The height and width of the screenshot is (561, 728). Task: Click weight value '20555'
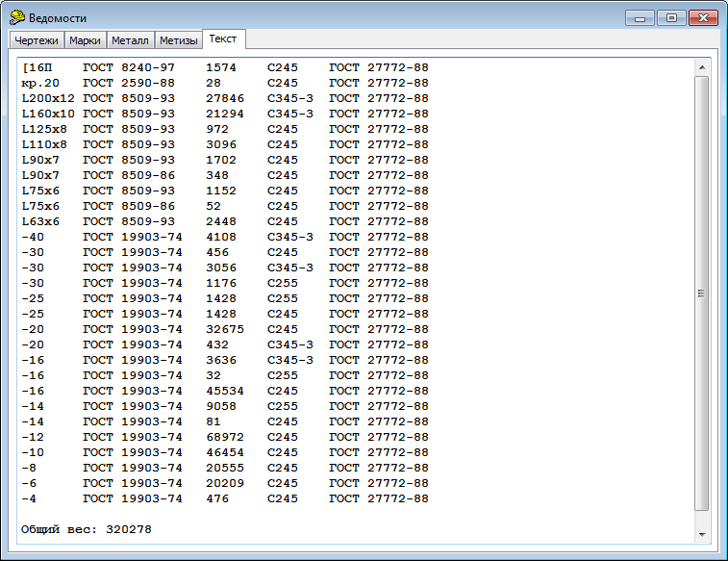(x=225, y=468)
